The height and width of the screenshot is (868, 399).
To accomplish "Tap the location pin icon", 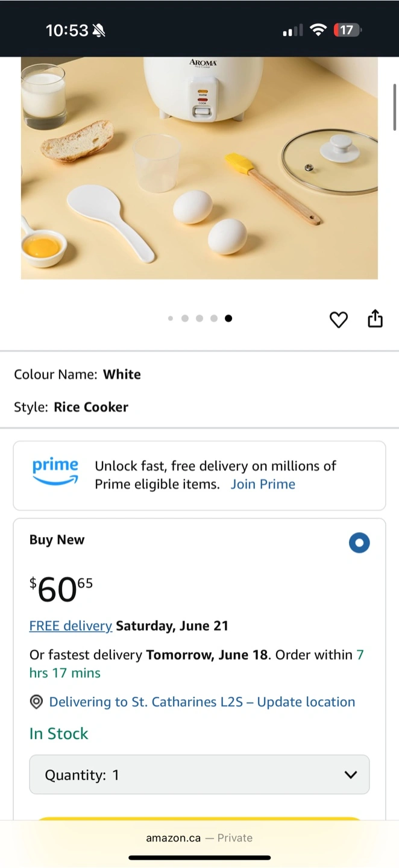I will (x=36, y=702).
